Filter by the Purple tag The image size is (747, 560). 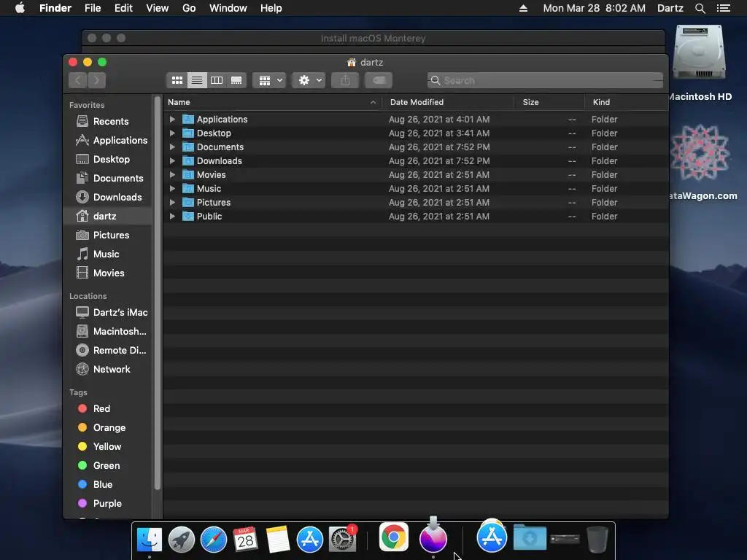pos(109,503)
